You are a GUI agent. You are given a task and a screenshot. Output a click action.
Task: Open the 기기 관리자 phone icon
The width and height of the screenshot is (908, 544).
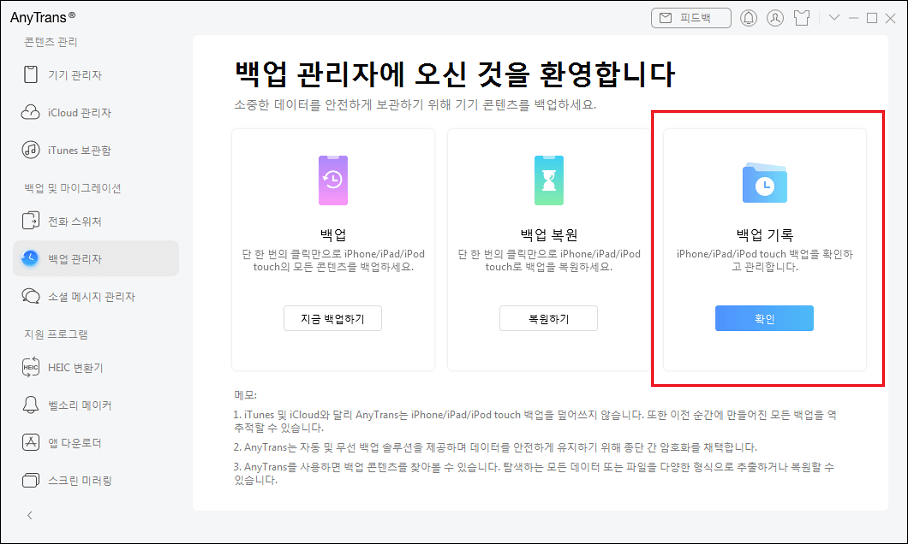(31, 75)
